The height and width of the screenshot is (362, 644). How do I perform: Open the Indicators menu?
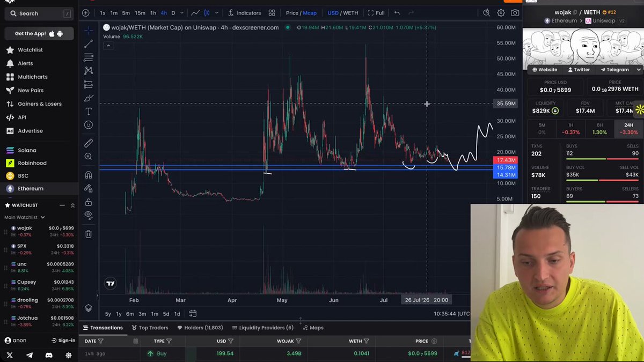tap(244, 13)
